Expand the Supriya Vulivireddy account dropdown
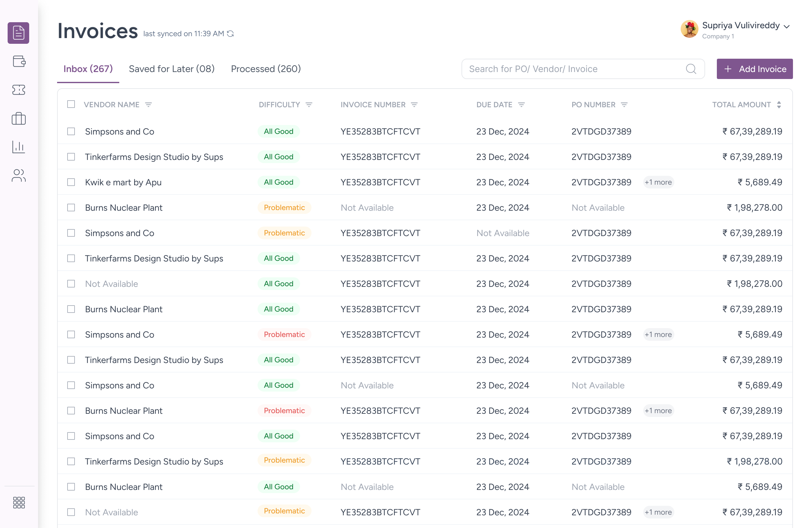The width and height of the screenshot is (812, 528). coord(787,27)
